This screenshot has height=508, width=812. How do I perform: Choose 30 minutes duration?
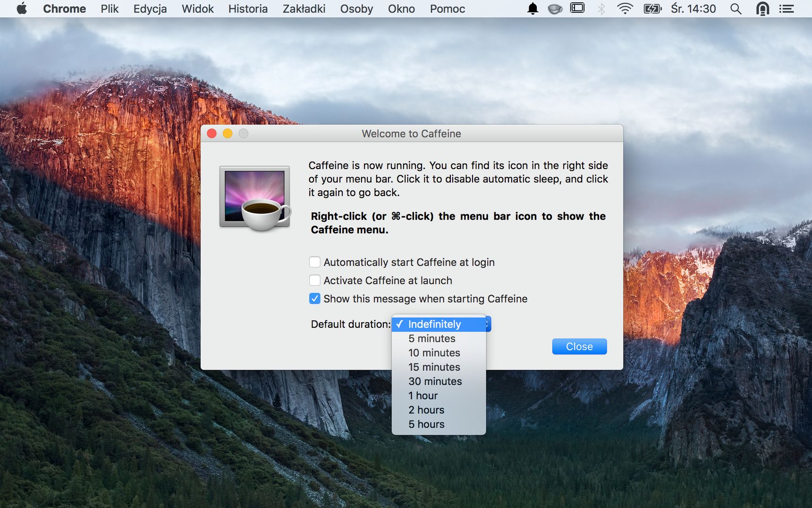[x=439, y=381]
